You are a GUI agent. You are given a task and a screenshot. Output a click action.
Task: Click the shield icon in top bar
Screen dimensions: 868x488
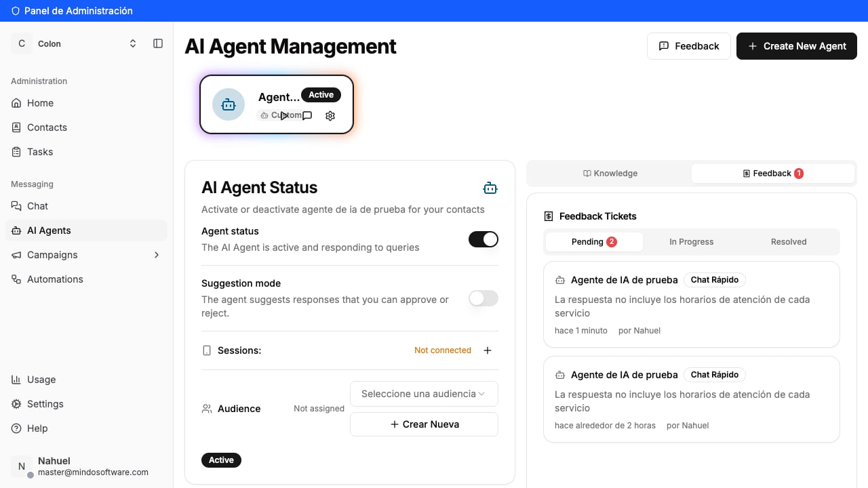[x=16, y=11]
